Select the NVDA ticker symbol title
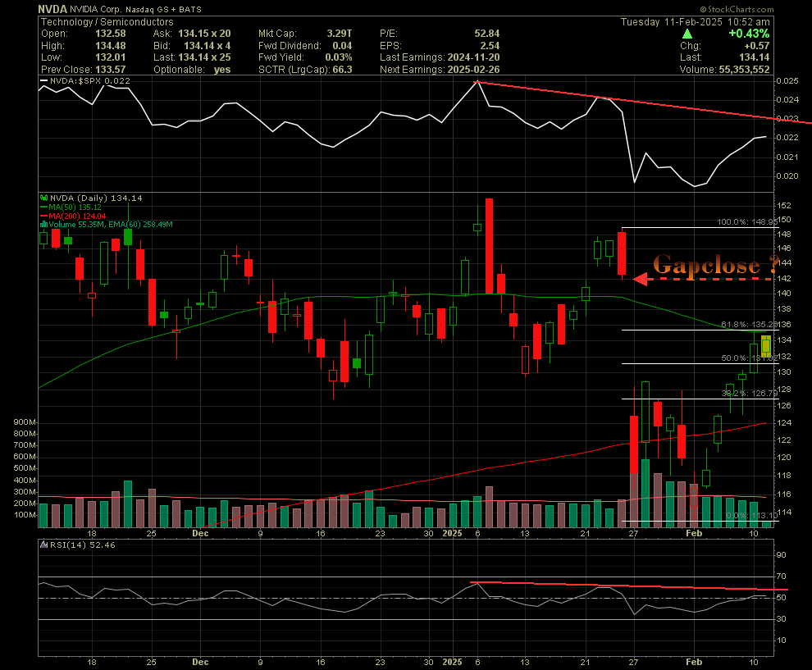 coord(52,9)
